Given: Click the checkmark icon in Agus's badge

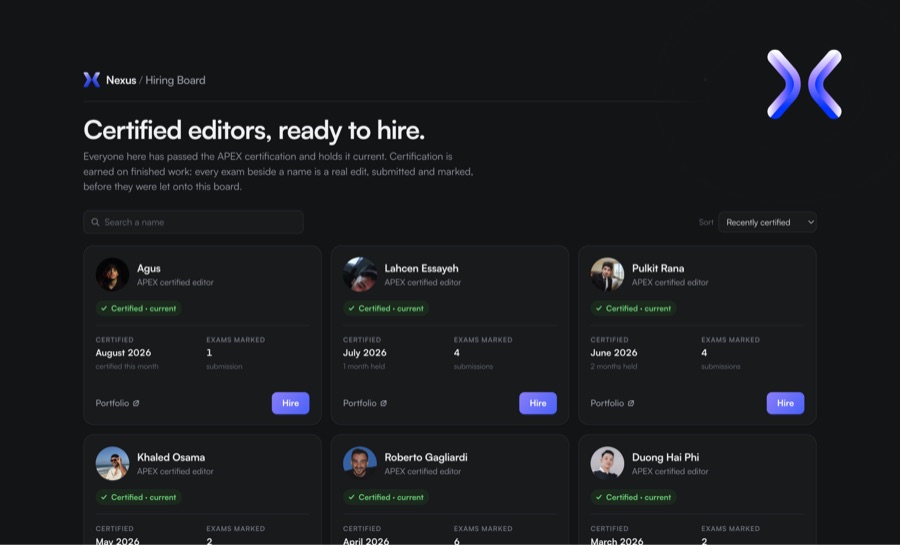Looking at the screenshot, I should tap(104, 309).
